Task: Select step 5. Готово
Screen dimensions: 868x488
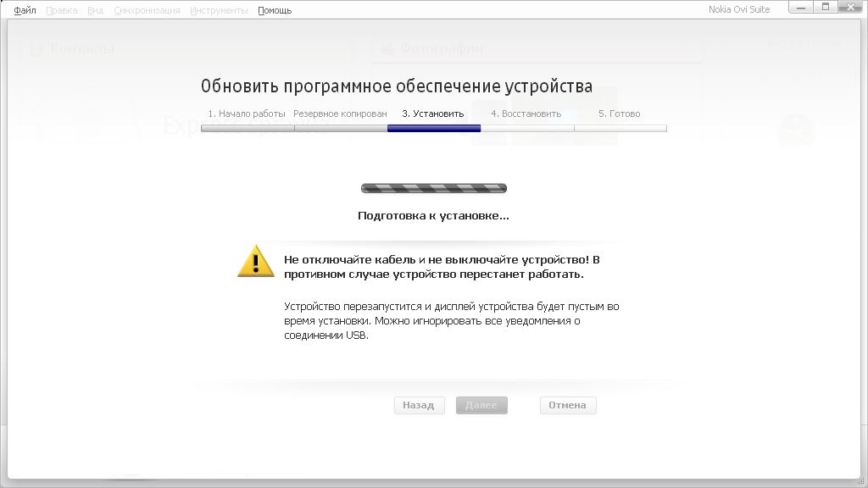Action: click(620, 114)
